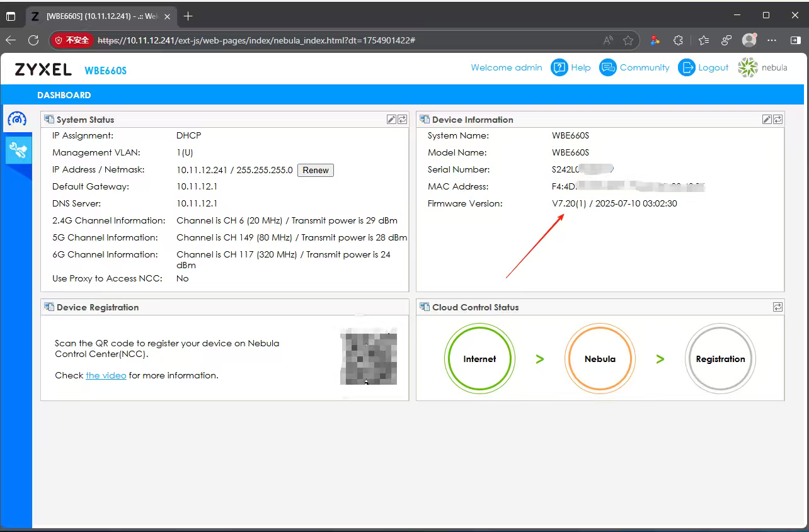Click the Renew button
Image resolution: width=809 pixels, height=532 pixels.
pos(316,170)
